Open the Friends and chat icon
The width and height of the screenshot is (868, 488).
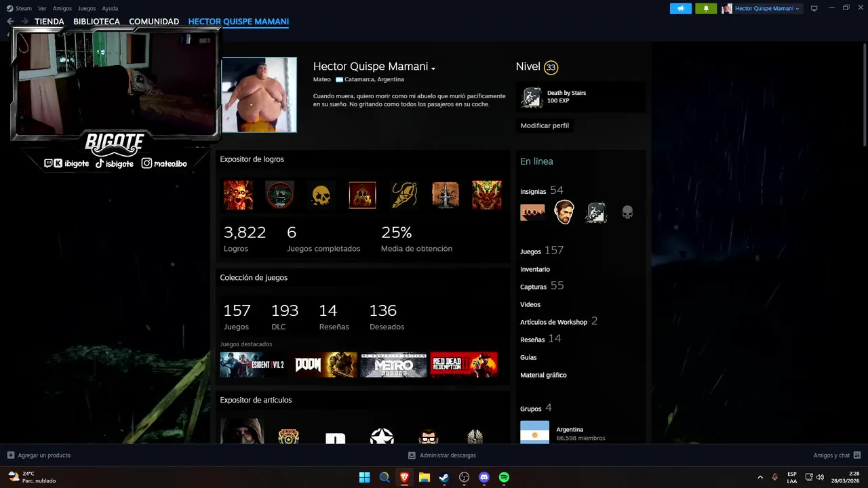(x=857, y=455)
